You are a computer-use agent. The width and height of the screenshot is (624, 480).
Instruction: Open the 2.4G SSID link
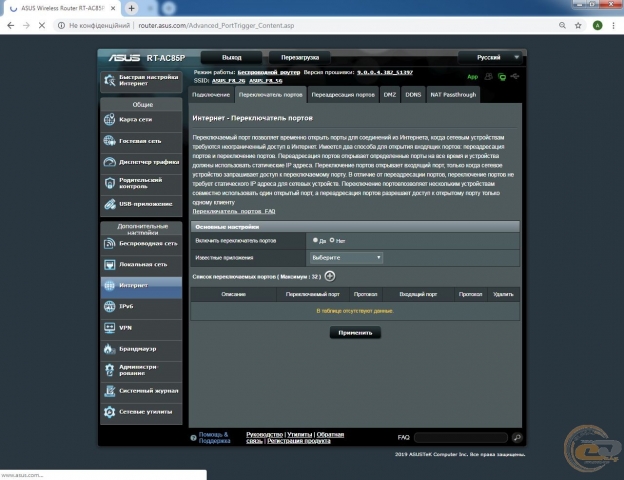tap(228, 81)
